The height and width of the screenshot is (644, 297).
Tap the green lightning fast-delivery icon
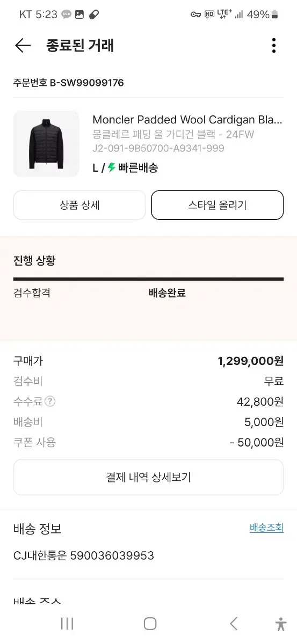[112, 167]
